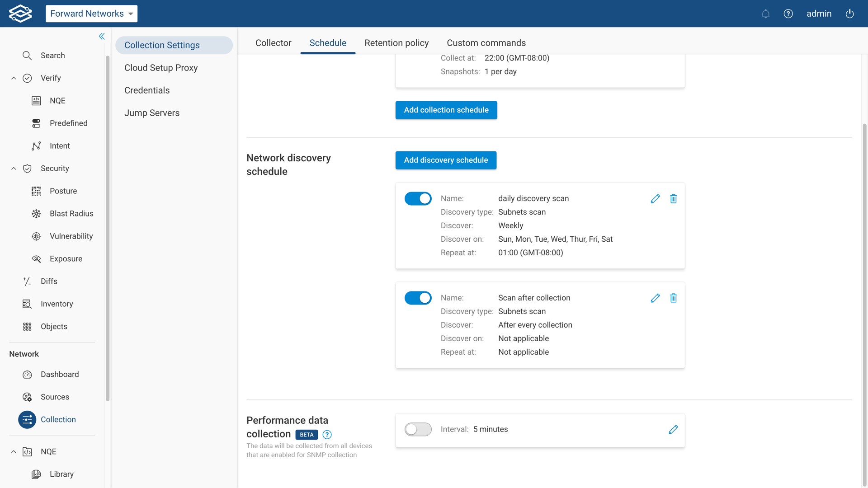Click the notifications bell icon
868x488 pixels.
coord(765,14)
